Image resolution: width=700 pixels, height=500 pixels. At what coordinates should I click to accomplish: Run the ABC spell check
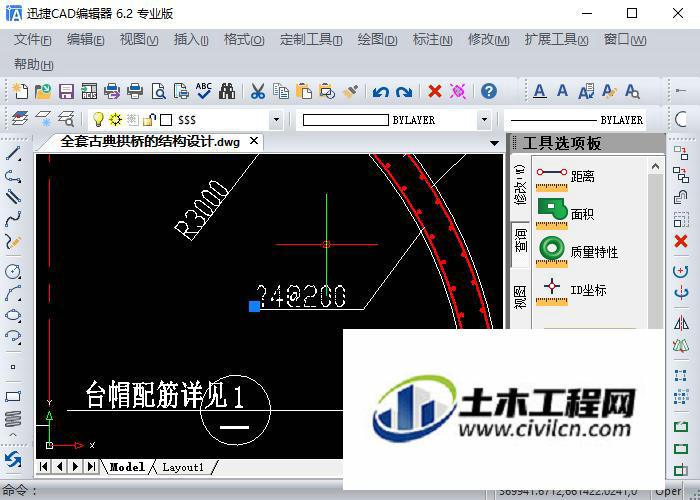[204, 91]
